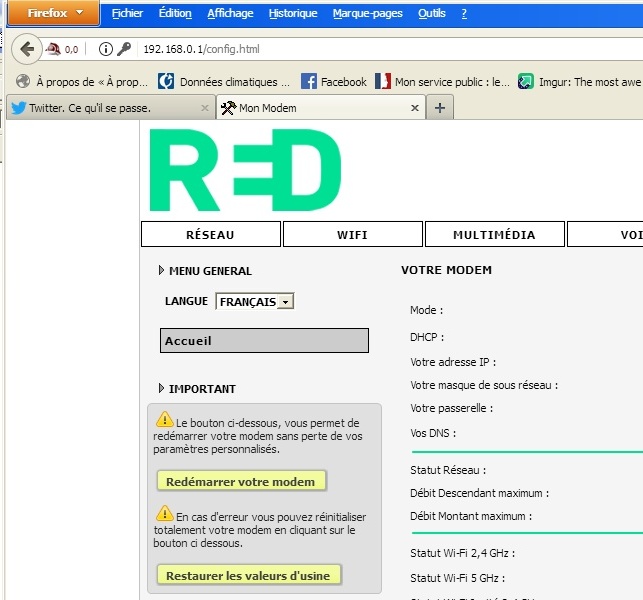643x600 pixels.
Task: Open the Édition menu
Action: [x=175, y=13]
